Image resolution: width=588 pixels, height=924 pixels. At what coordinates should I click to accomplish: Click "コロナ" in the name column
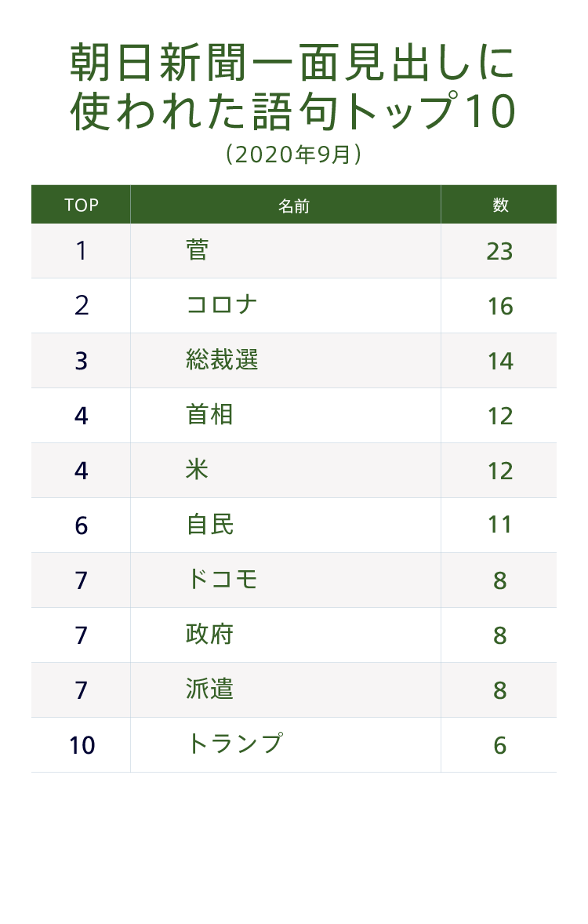click(x=222, y=305)
